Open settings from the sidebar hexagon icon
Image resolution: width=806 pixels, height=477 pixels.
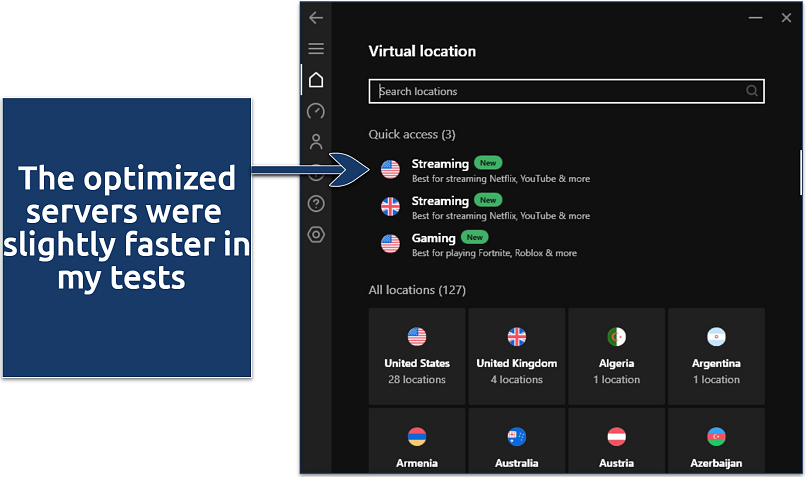pyautogui.click(x=316, y=235)
